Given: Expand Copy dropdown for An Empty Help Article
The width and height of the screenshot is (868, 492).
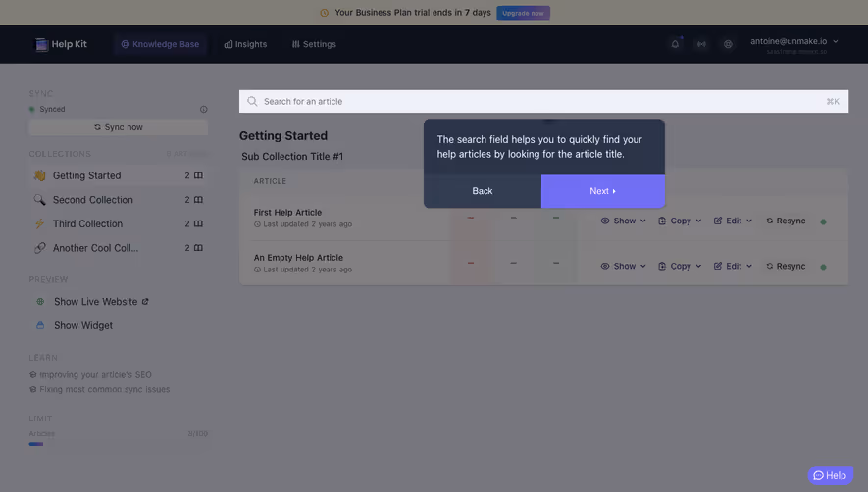Looking at the screenshot, I should [680, 267].
